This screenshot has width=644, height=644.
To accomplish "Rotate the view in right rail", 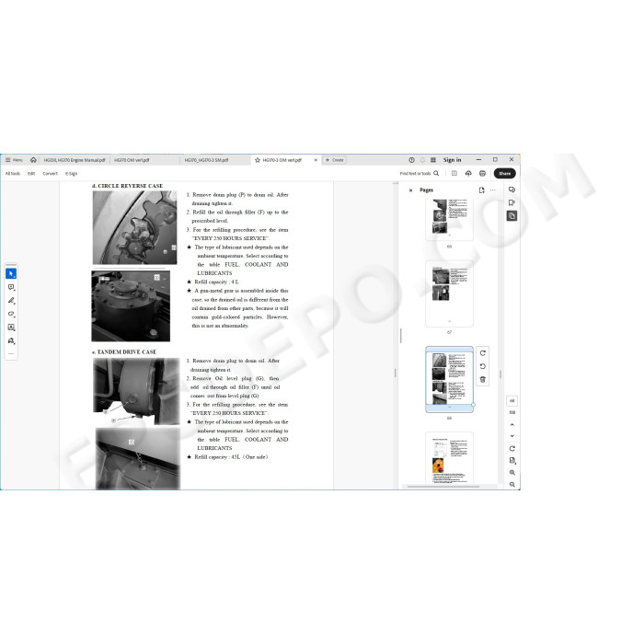I will tap(512, 449).
